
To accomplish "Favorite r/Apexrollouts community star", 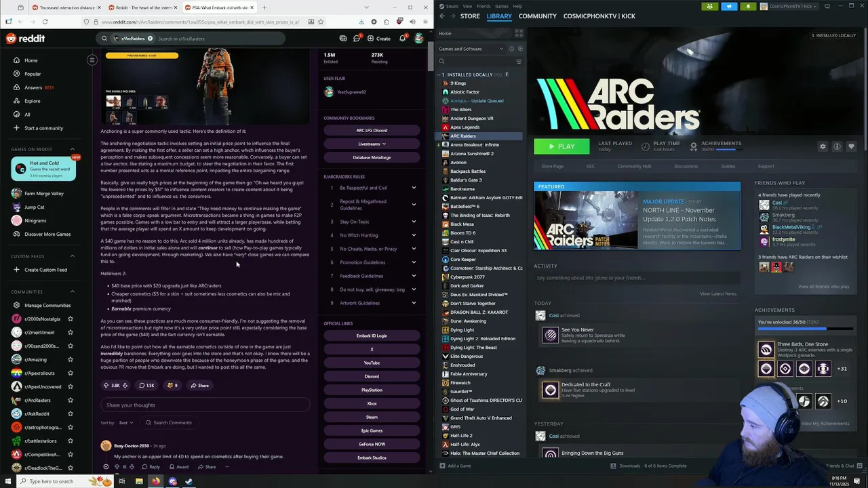I will [x=70, y=373].
